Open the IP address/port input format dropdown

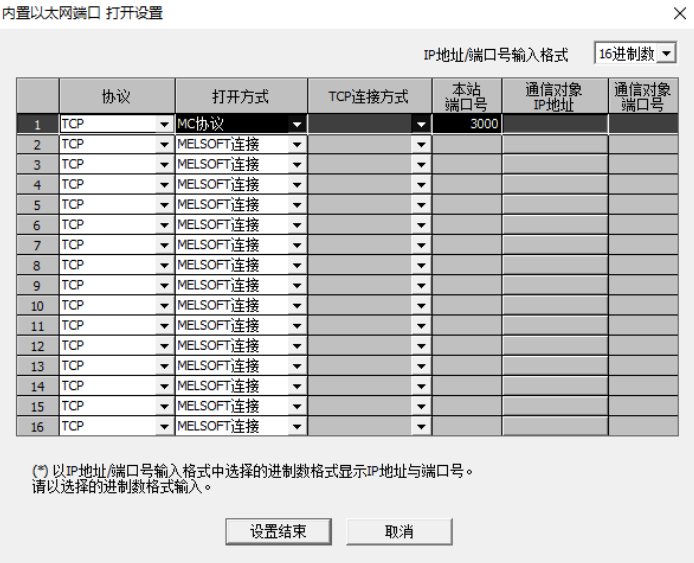[x=666, y=54]
